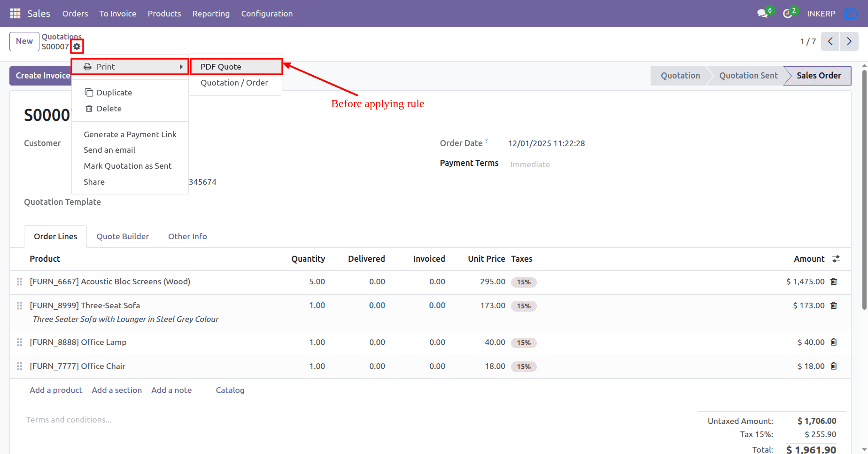Viewport: 868px width, 454px height.
Task: Choose Generate a Payment Link
Action: [x=130, y=134]
